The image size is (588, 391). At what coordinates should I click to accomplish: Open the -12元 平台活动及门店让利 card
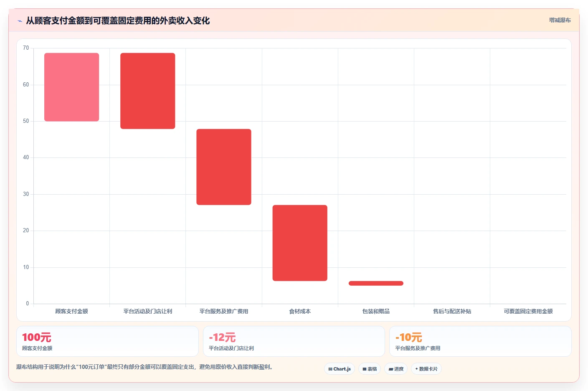[294, 341]
